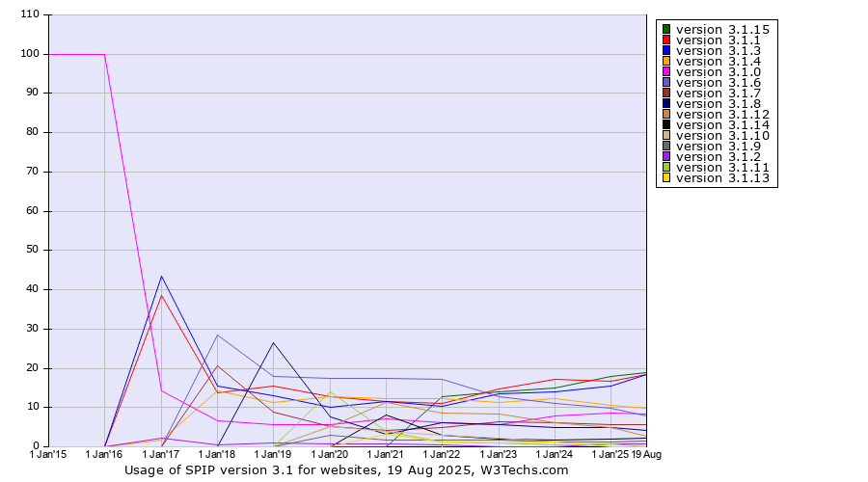Select legend label 'version 3.1.11'
The width and height of the screenshot is (868, 482).
722,167
